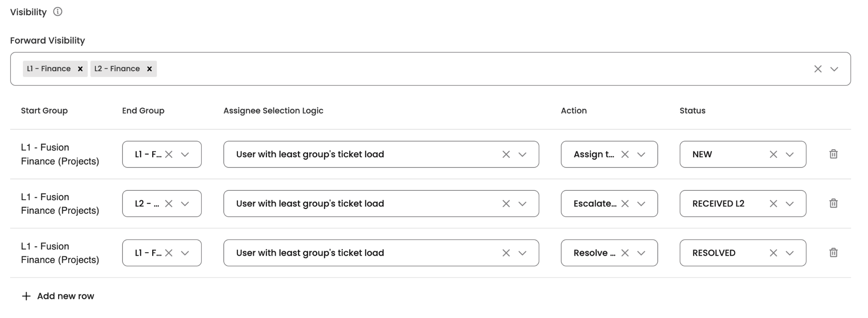The height and width of the screenshot is (318, 868).
Task: Click the Visibility info icon
Action: 58,12
